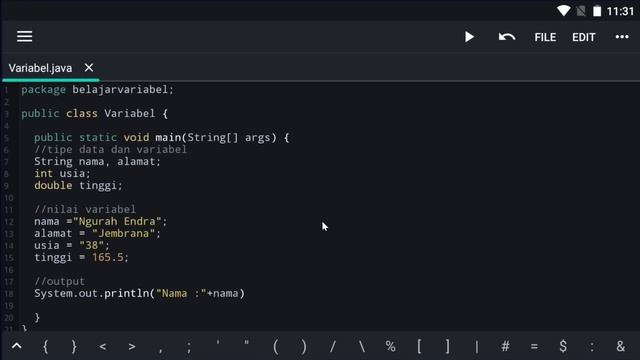Open the FILE menu
Image resolution: width=640 pixels, height=360 pixels.
pos(545,37)
